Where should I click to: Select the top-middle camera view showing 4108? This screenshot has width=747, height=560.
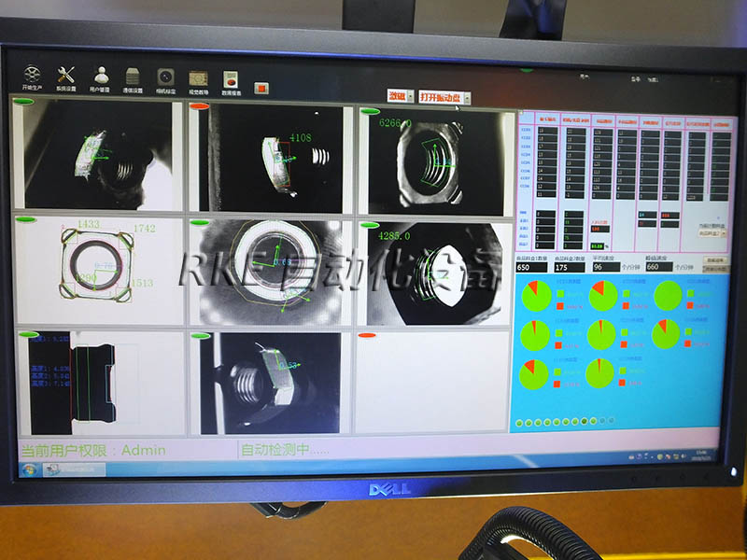[x=271, y=159]
